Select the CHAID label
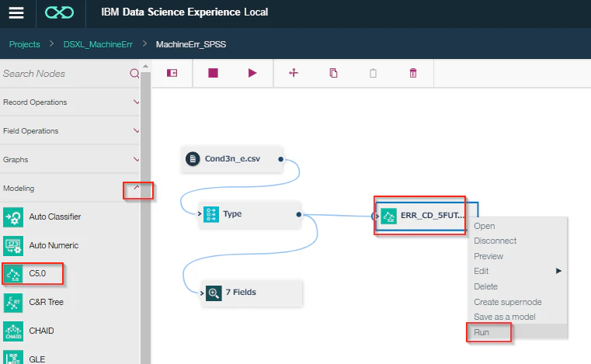Viewport: 591px width, 364px height. (x=41, y=331)
